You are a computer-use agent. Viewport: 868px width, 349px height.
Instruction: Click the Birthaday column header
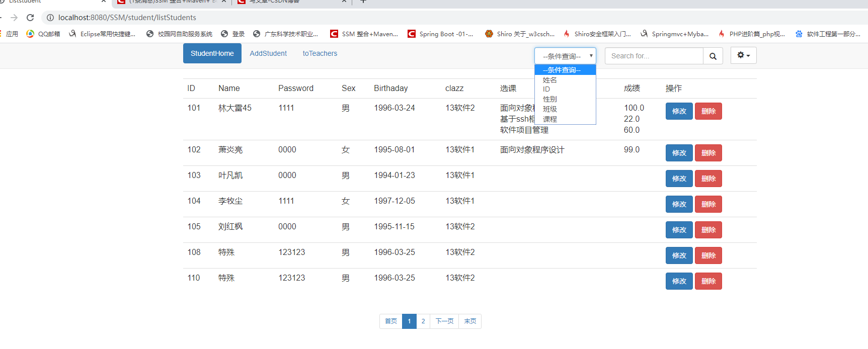point(391,89)
